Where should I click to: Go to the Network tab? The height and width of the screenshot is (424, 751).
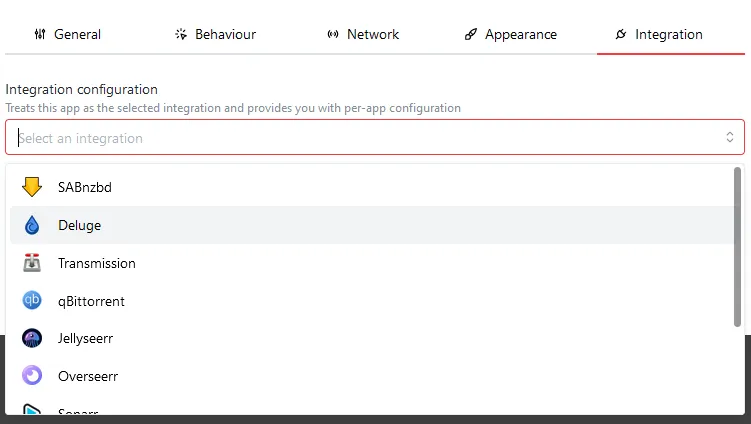tap(363, 34)
